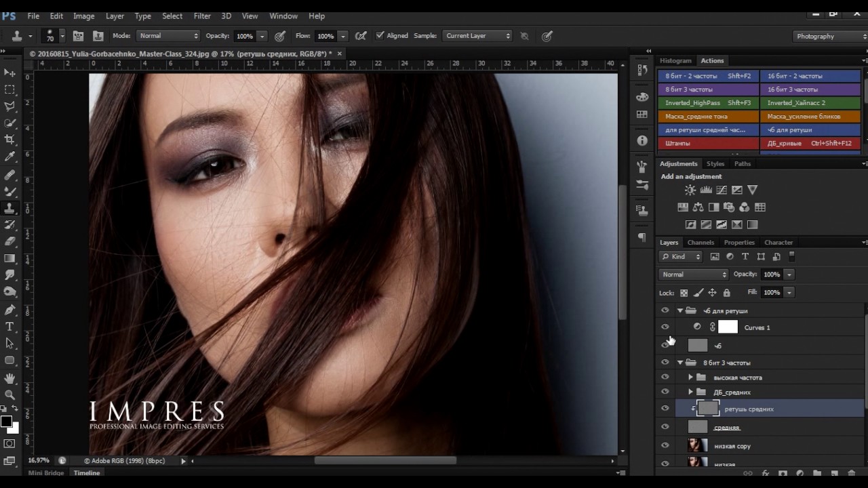Run the '16 бит 3 частоты' action
868x488 pixels.
pos(810,89)
